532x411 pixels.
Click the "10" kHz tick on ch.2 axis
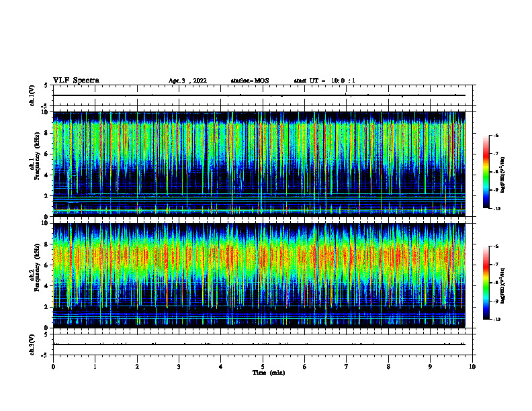[46, 223]
